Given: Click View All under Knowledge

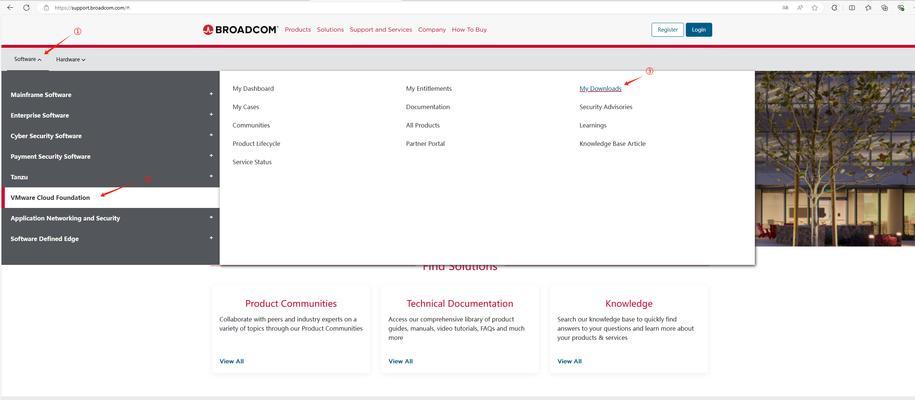Looking at the screenshot, I should click(570, 361).
